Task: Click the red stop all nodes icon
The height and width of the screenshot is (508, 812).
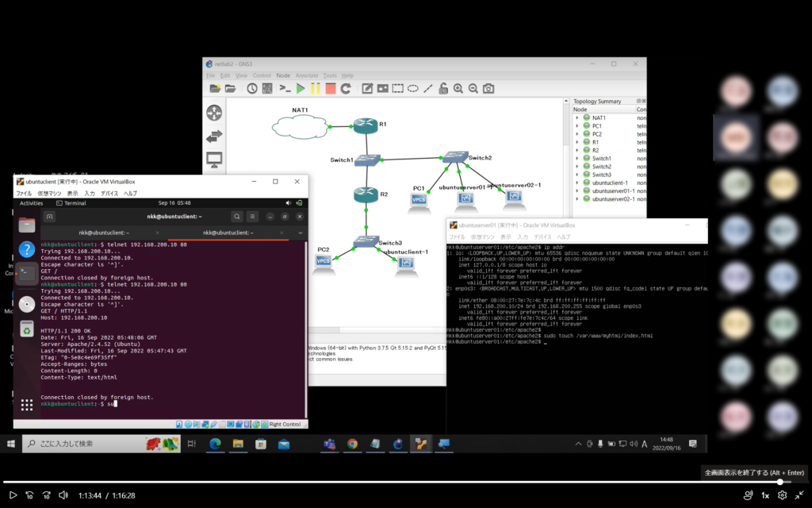Action: (x=331, y=88)
